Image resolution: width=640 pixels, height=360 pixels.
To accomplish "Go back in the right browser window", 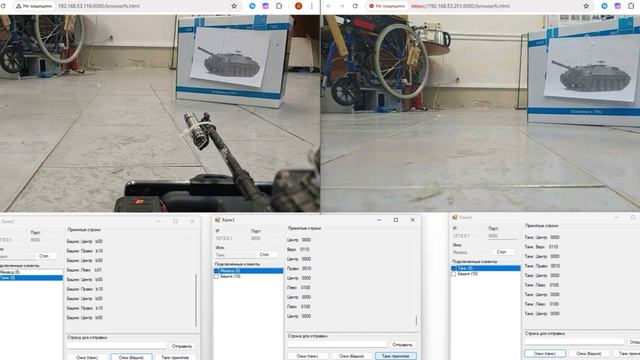I will pos(328,6).
